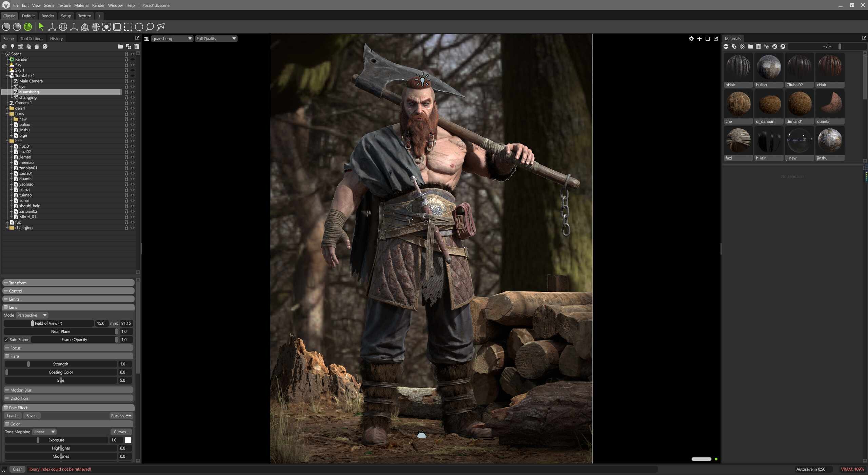This screenshot has width=868, height=475.
Task: Hide the Main Camera eye toggle
Action: click(x=133, y=81)
